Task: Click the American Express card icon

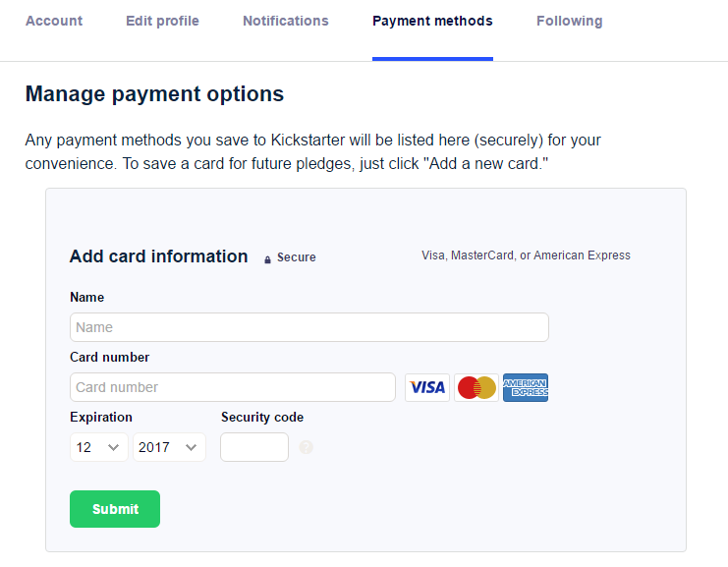Action: tap(526, 387)
